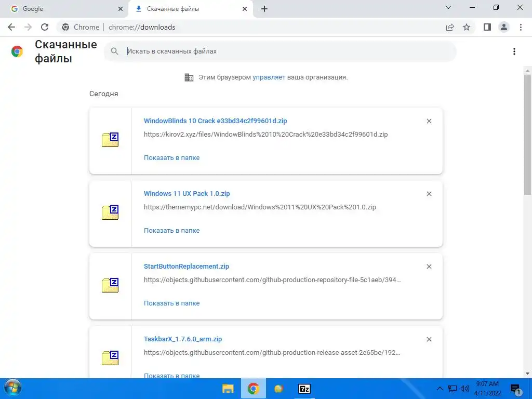Click the organization building icon
Viewport: 532px width, 399px height.
point(189,77)
